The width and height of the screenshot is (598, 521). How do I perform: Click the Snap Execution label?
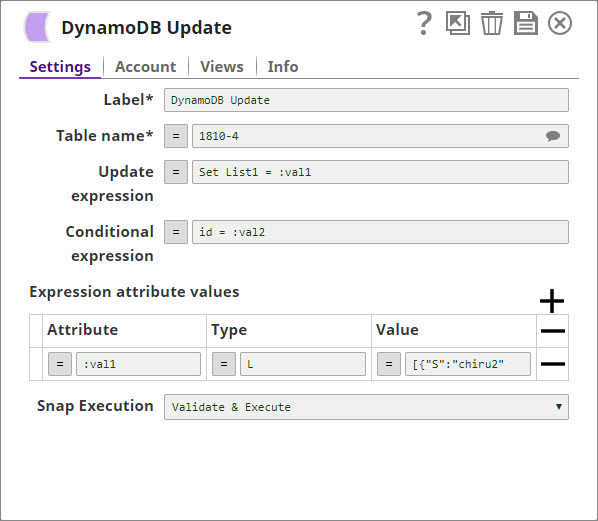tap(95, 406)
